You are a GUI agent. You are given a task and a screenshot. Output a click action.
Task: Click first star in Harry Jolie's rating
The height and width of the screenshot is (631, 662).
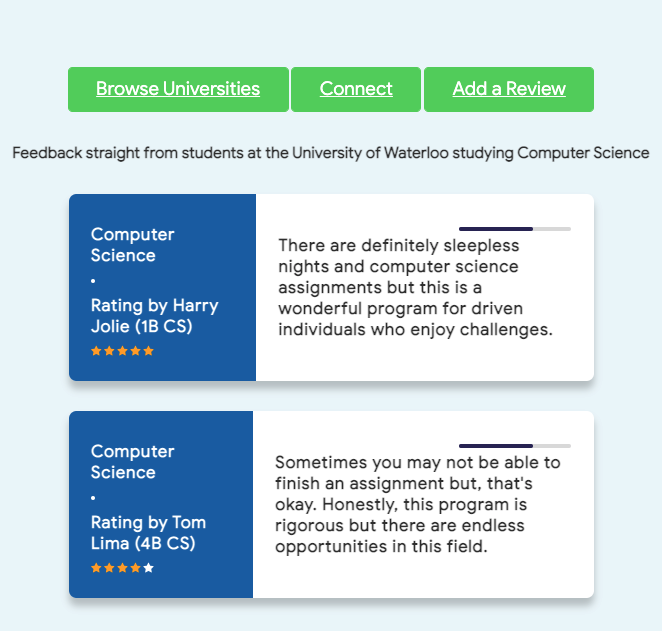(x=96, y=351)
